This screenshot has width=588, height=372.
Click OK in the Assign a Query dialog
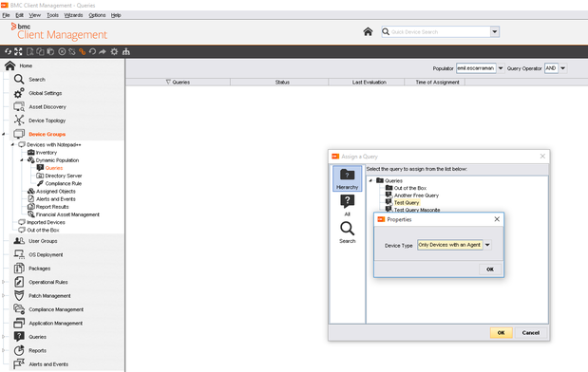501,333
